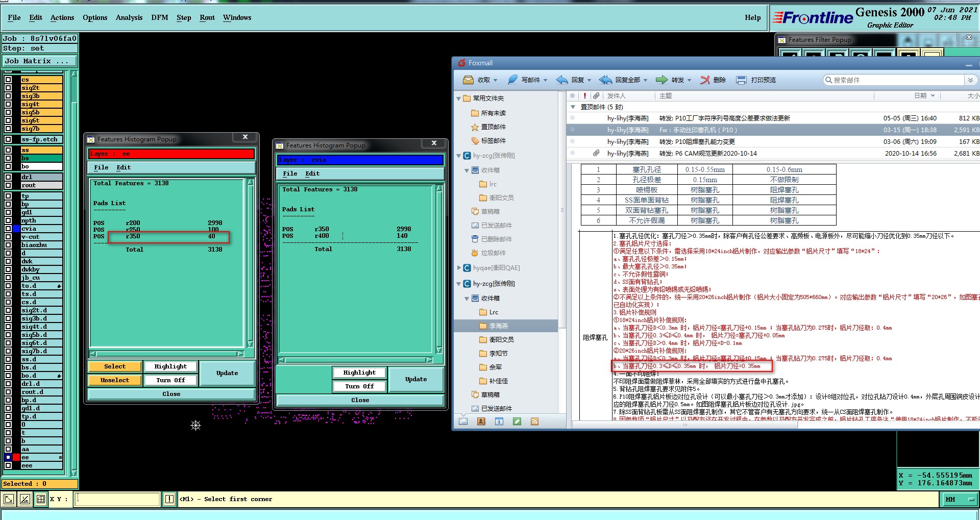This screenshot has height=520, width=980.
Task: Open the Analysis menu
Action: click(129, 17)
